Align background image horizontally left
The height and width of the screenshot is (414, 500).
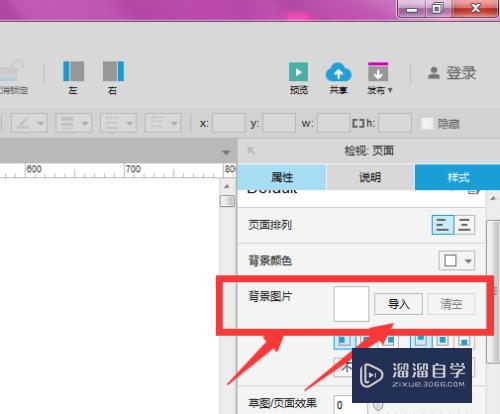click(x=344, y=341)
